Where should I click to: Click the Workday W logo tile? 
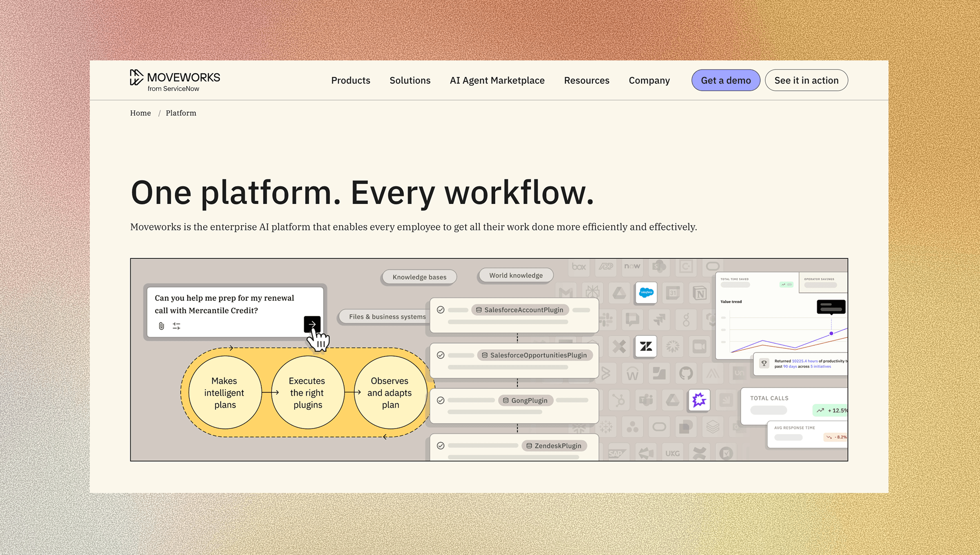[x=632, y=373]
